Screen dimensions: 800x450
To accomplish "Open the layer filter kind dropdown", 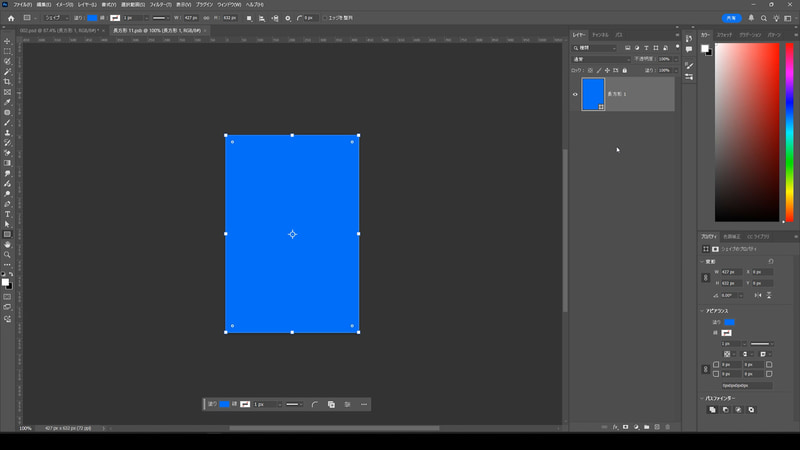I will 594,48.
